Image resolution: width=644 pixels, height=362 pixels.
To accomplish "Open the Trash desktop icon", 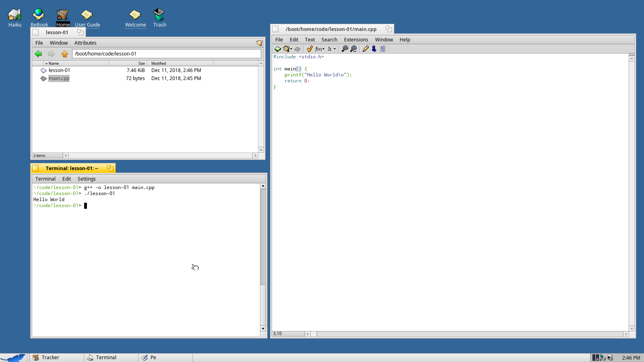I will [x=159, y=14].
